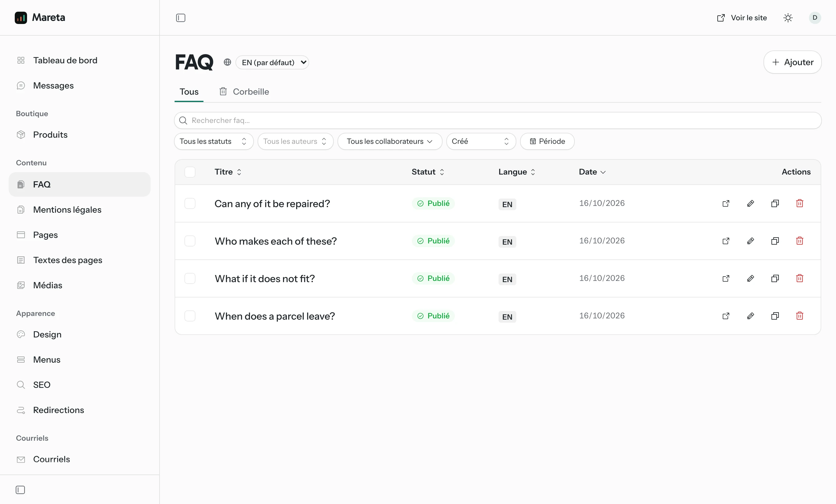
Task: Click the sidebar toggle at the sidebar bottom
Action: [20, 490]
